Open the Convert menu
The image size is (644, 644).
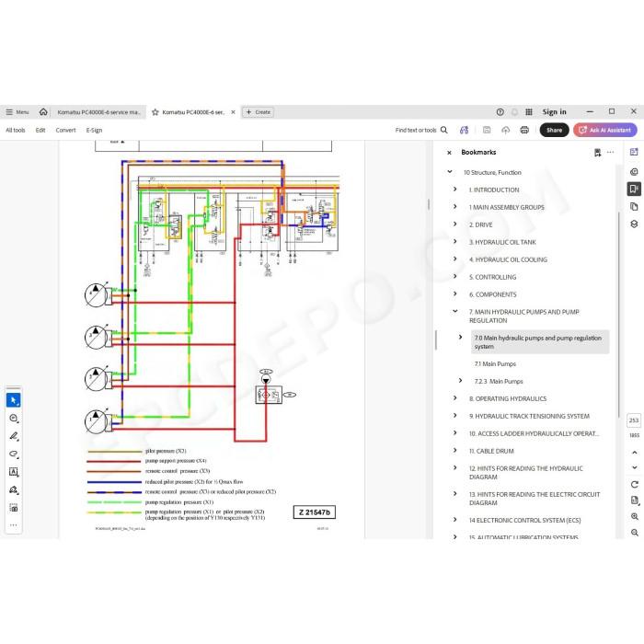[65, 131]
